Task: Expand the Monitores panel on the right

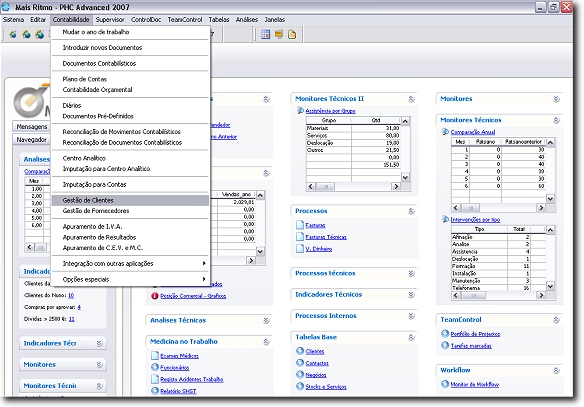Action: 556,99
